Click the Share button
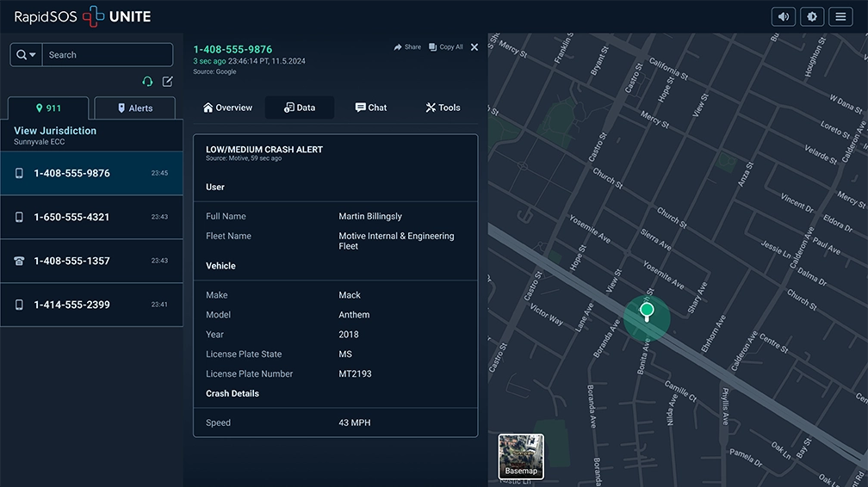This screenshot has width=868, height=487. click(x=407, y=47)
